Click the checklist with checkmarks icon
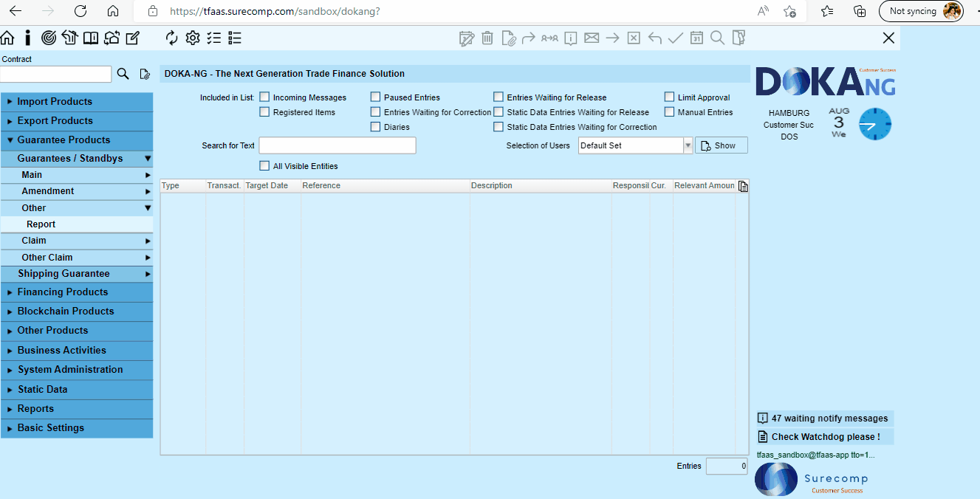Image resolution: width=980 pixels, height=499 pixels. click(214, 38)
